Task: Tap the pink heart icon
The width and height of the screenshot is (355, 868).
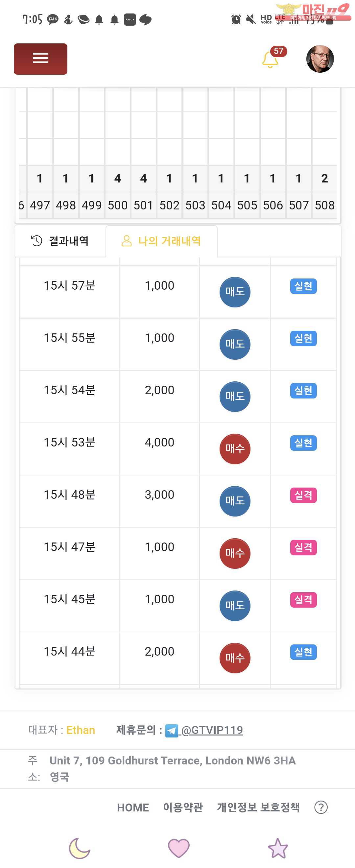Action: [179, 848]
